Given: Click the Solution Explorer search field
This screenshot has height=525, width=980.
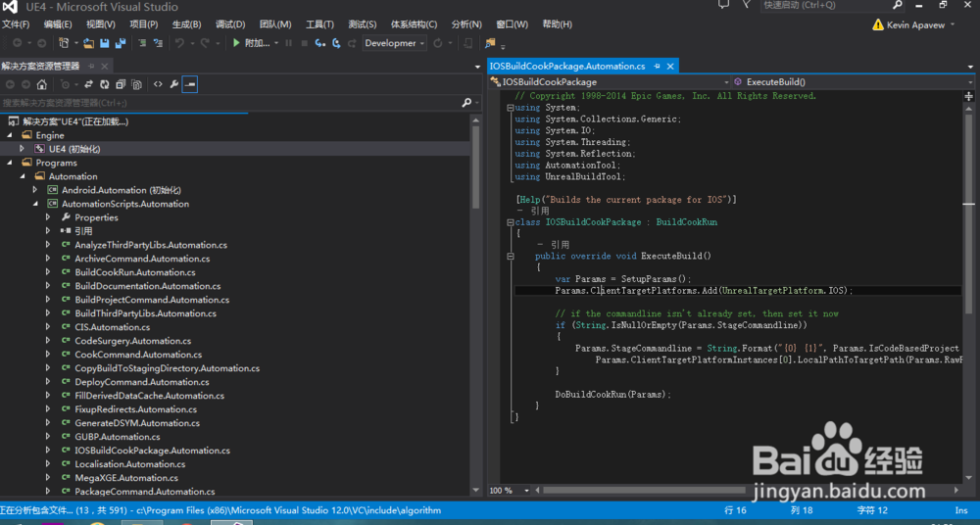Looking at the screenshot, I should click(x=230, y=103).
